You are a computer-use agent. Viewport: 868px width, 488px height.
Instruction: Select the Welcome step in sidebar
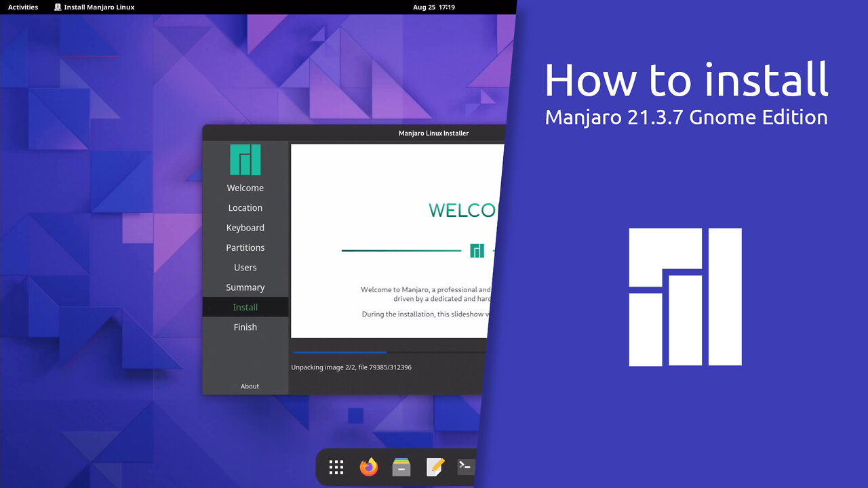click(x=245, y=188)
